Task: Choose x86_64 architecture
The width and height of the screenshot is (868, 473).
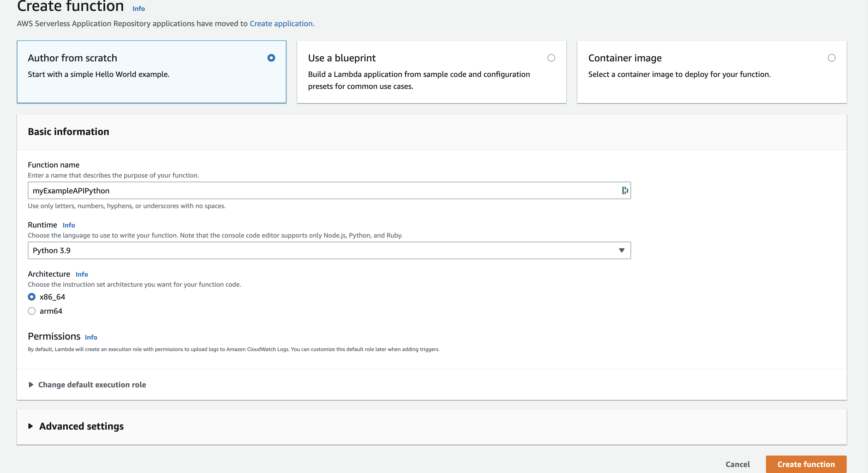Action: tap(32, 297)
